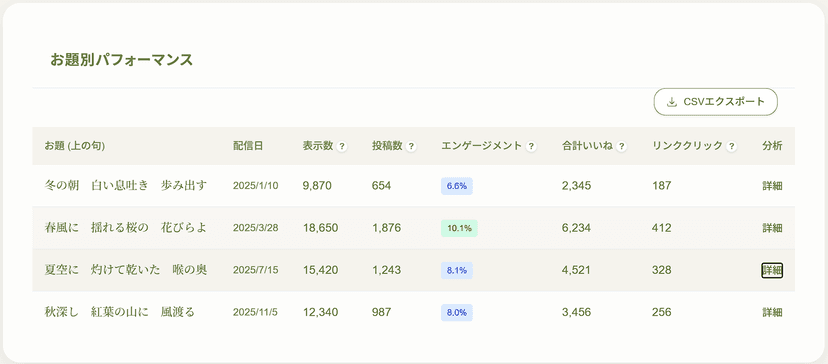
Task: Click date 2025/7/15
Action: pos(256,270)
